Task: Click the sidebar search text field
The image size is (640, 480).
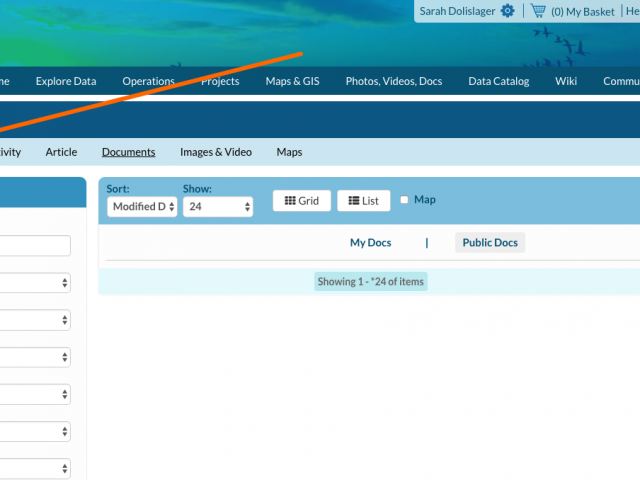Action: 35,246
